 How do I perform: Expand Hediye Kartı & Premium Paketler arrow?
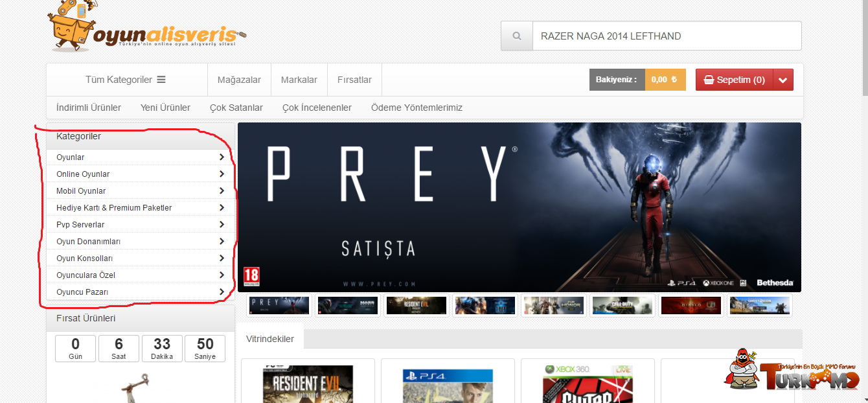222,207
